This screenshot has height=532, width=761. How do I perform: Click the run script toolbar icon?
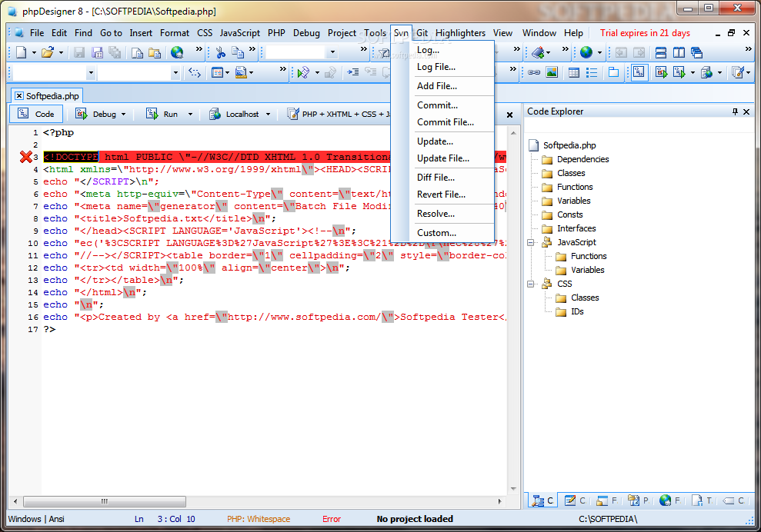point(679,73)
